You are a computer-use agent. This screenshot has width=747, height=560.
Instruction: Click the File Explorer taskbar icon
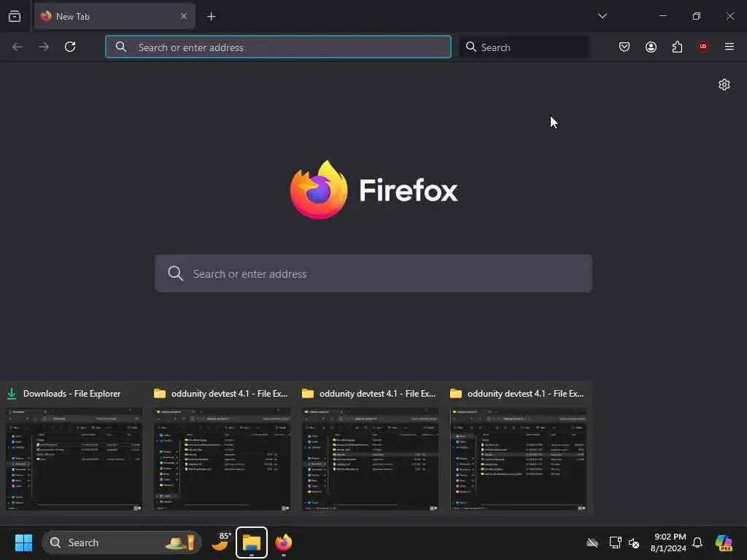pos(252,542)
